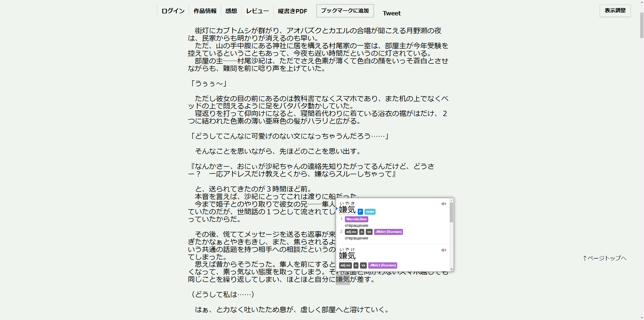Click the blue P tag badge

click(360, 212)
